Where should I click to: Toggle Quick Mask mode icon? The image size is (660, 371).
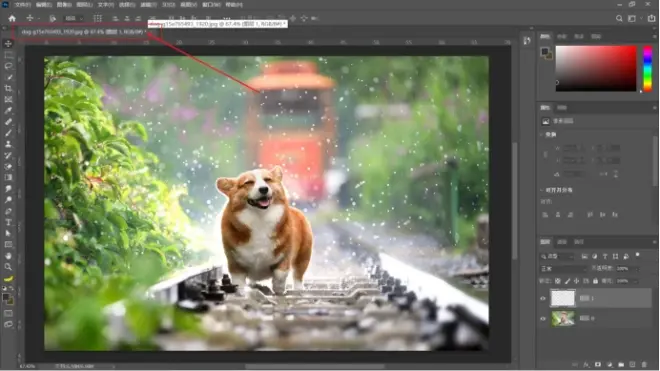click(8, 313)
